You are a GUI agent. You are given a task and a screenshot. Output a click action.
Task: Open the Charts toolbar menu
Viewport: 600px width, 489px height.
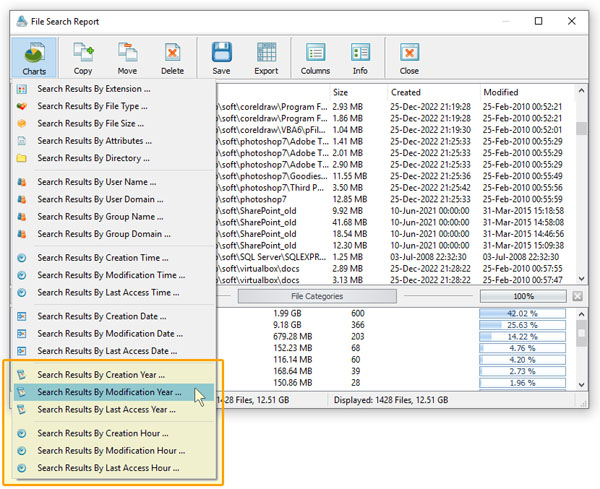coord(34,57)
